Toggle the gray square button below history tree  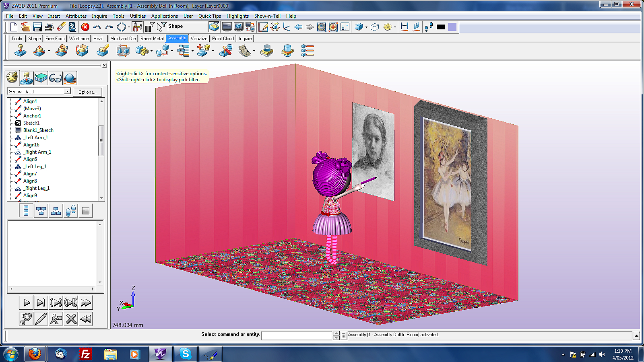[x=86, y=211]
